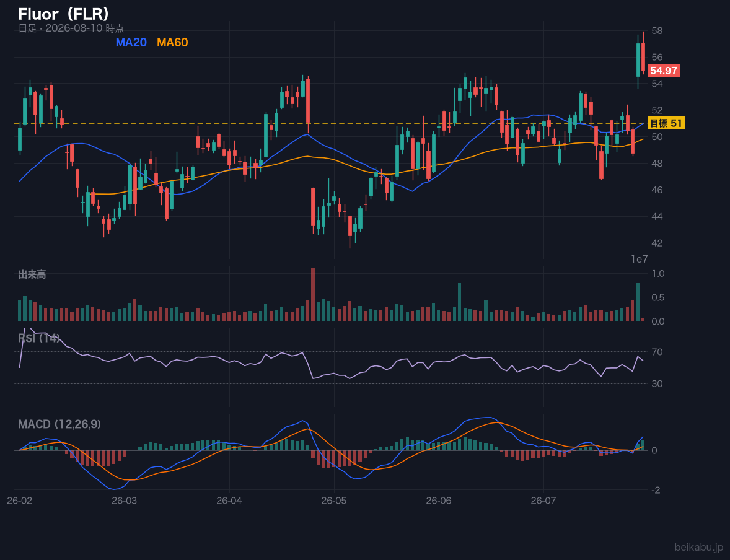
Task: Click the 46 price axis label
Action: (x=657, y=190)
